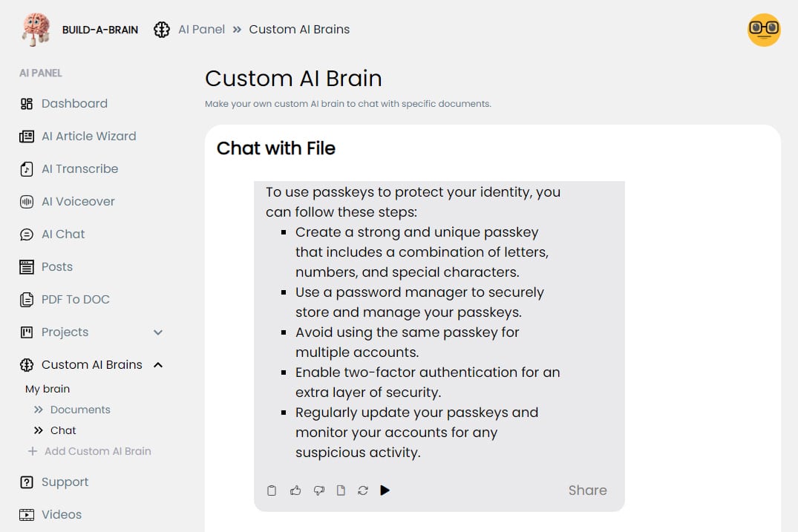This screenshot has height=532, width=798.
Task: Play the response audio
Action: [385, 490]
